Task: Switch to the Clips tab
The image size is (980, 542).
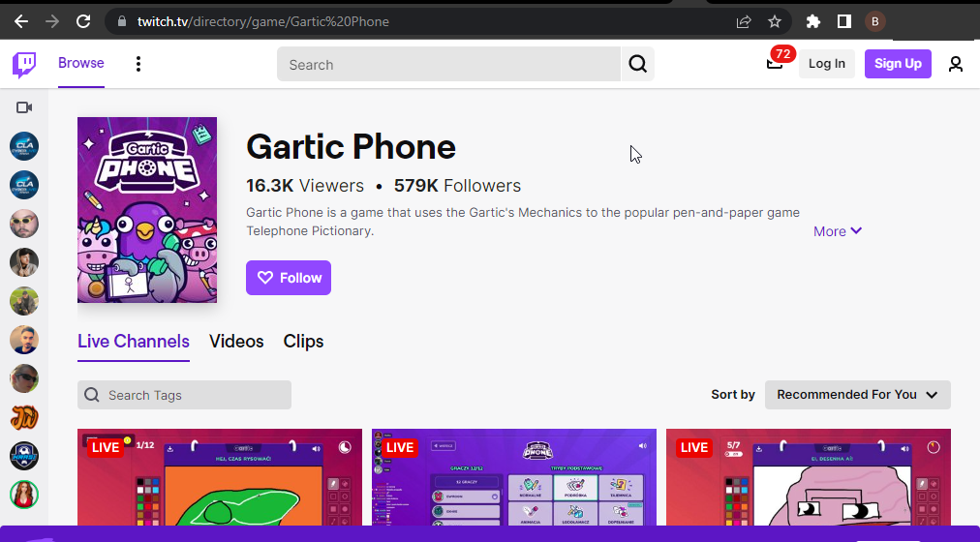Action: point(303,342)
